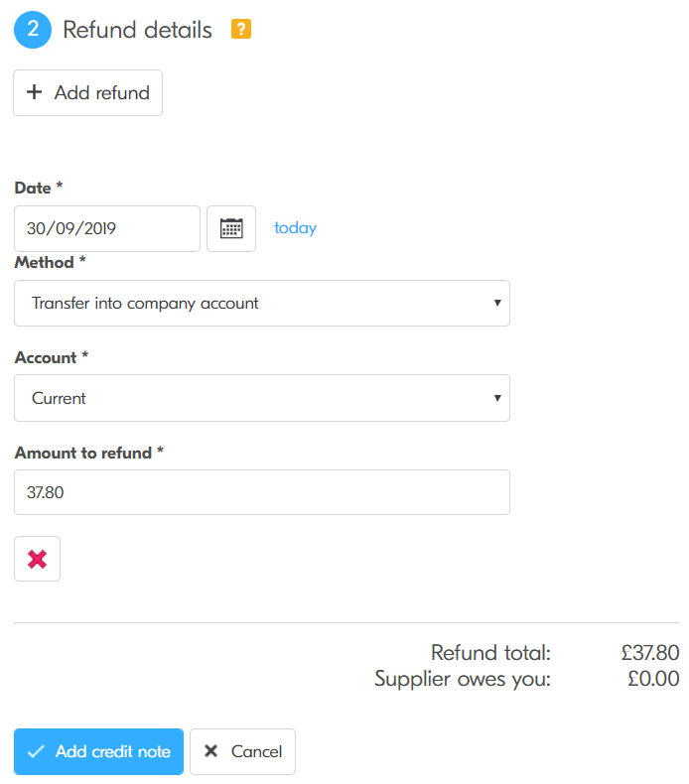Click the Supplier owes you £0.00 value
Screen dimensions: 689x784
(x=654, y=680)
